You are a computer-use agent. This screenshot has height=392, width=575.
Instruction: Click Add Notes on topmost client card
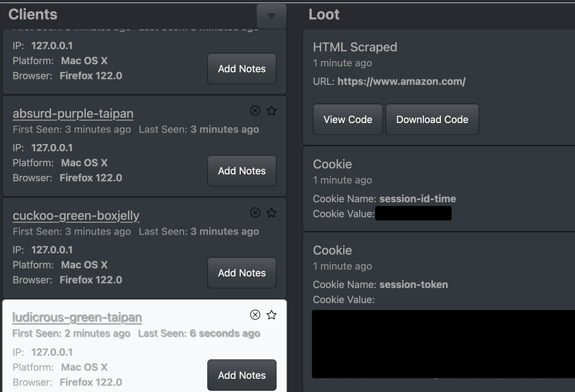(242, 69)
